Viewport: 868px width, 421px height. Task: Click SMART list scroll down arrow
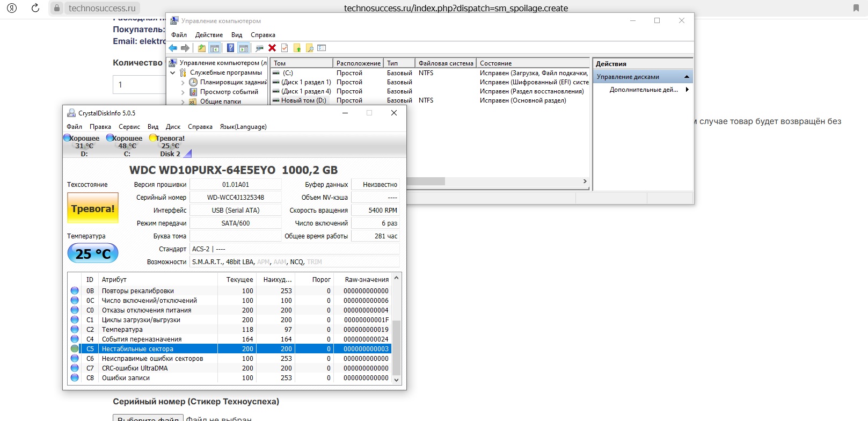(x=397, y=380)
